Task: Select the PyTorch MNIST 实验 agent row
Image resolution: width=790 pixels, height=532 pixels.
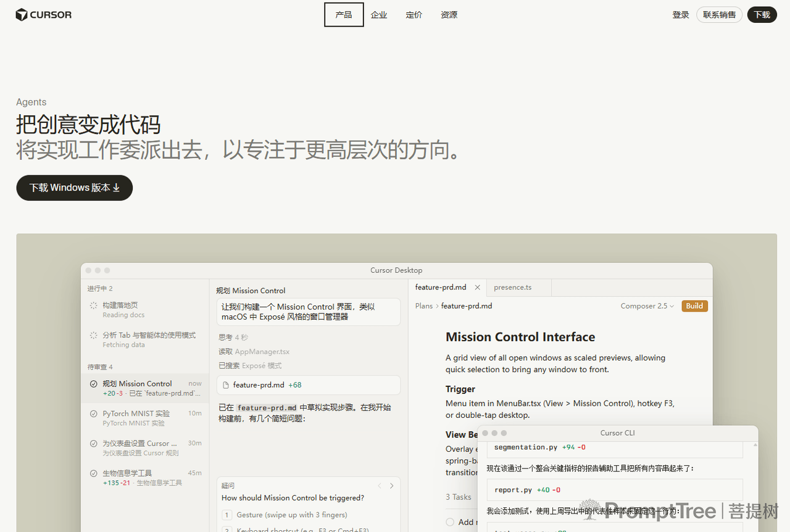Action: click(145, 418)
